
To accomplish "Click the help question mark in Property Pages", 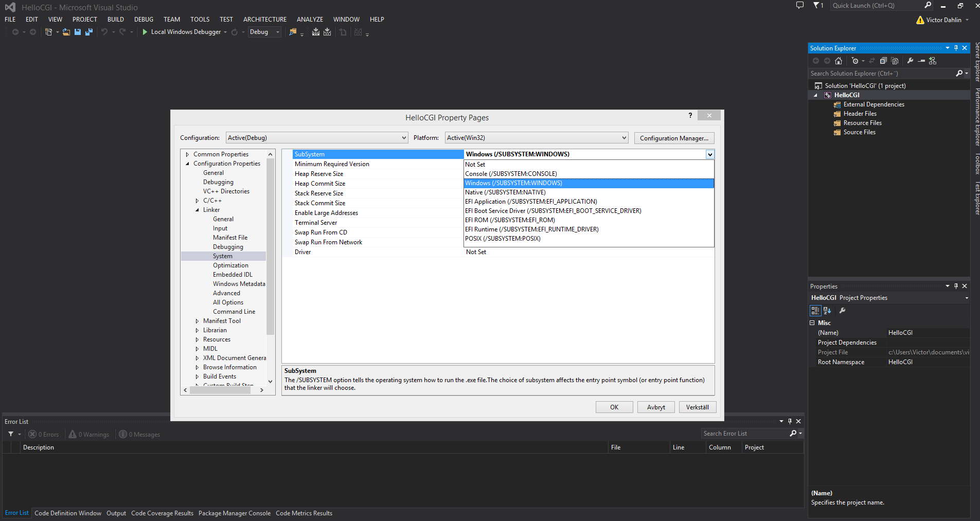I will (x=690, y=115).
